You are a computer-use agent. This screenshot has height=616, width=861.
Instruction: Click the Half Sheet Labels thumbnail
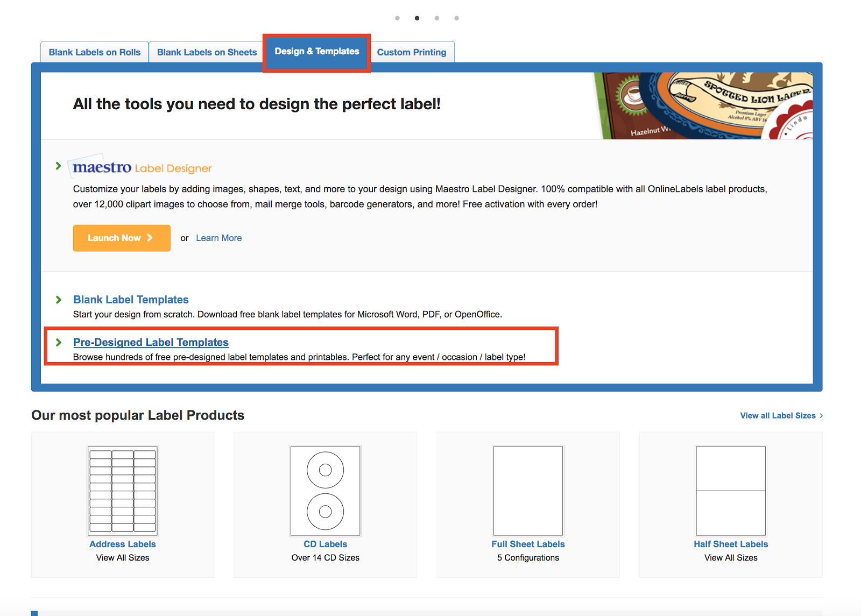pos(731,491)
